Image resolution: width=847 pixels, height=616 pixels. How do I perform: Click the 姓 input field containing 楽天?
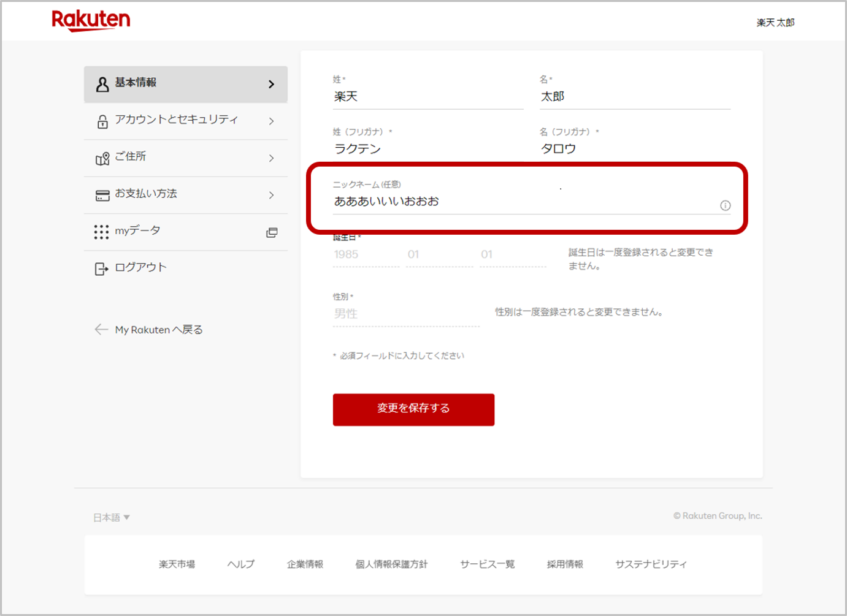(427, 97)
